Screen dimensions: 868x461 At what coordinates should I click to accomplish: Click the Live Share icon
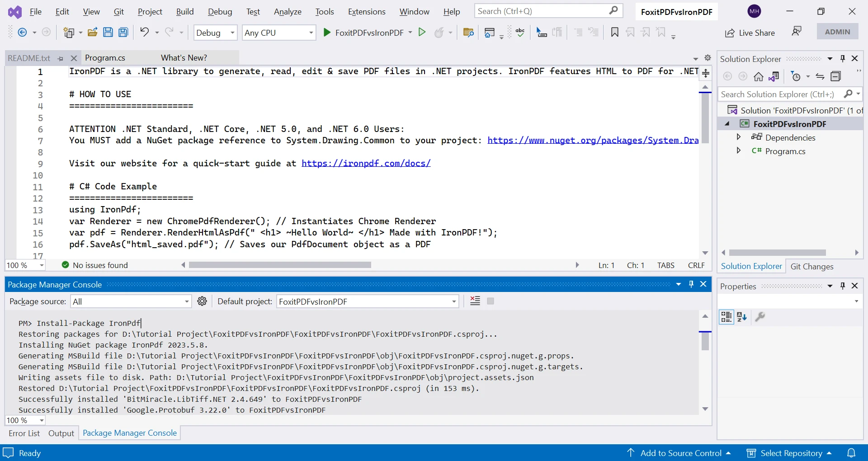click(x=730, y=33)
